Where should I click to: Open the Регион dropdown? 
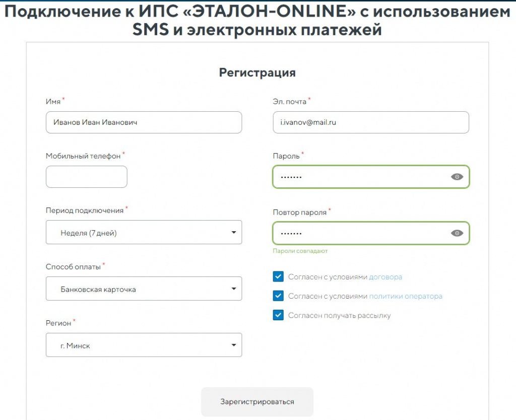144,345
